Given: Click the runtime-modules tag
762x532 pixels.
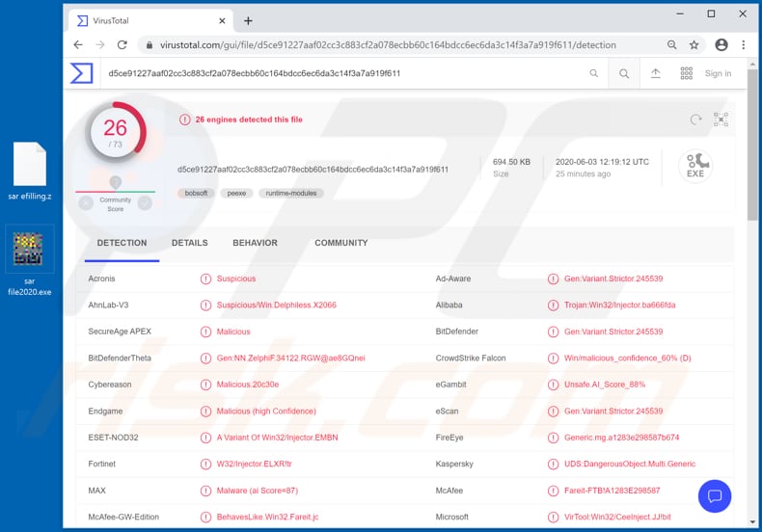Looking at the screenshot, I should coord(291,193).
